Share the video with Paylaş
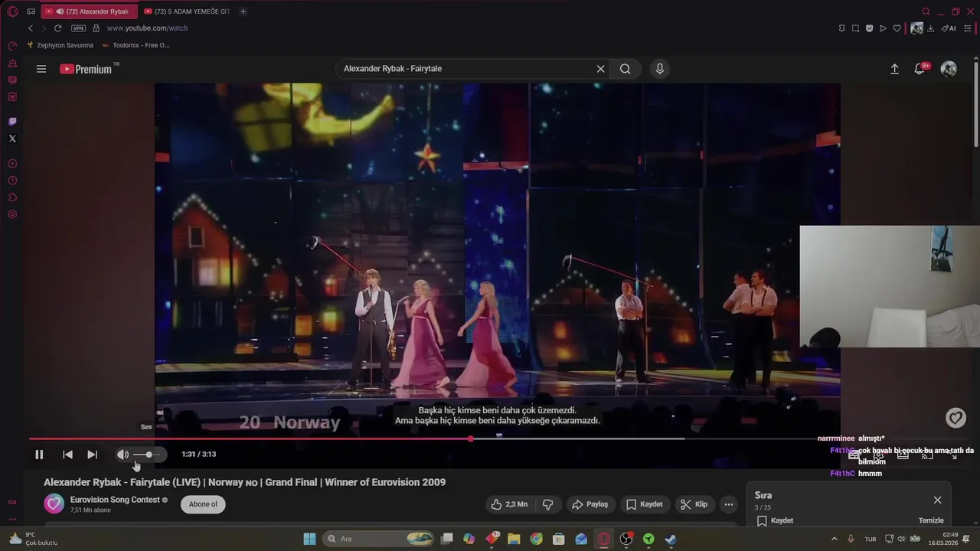 point(590,504)
